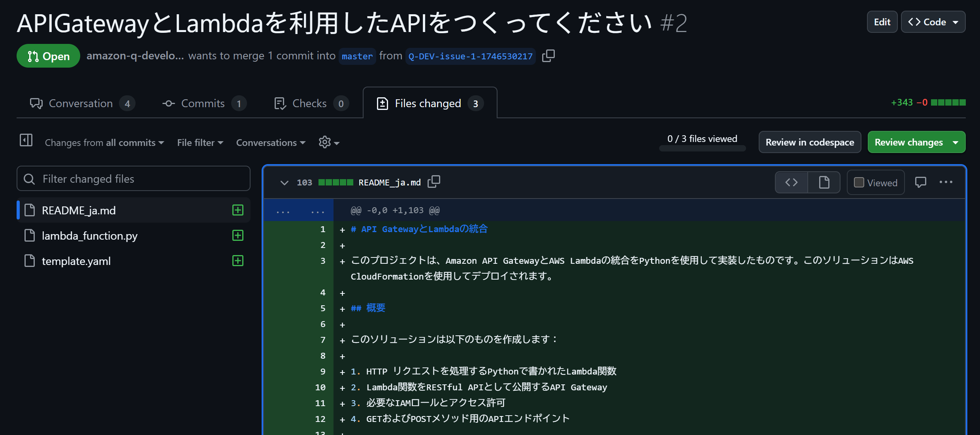Viewport: 980px width, 435px height.
Task: Open diff display options gear
Action: 328,142
